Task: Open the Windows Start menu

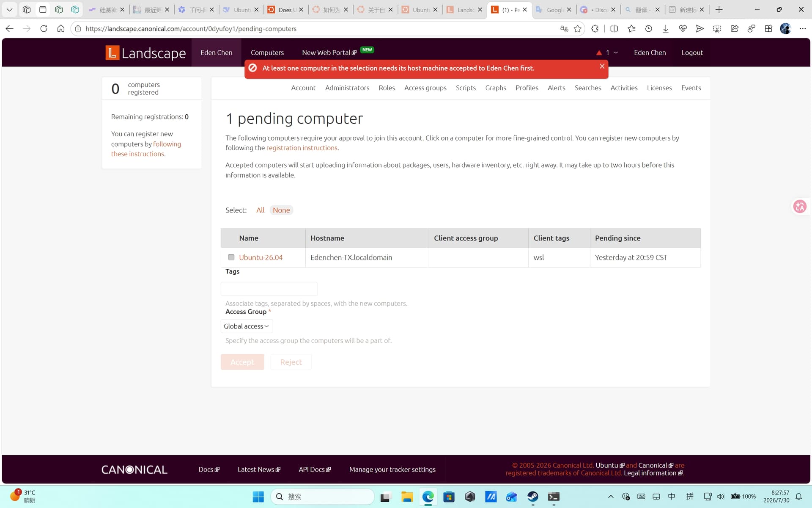Action: 258,497
